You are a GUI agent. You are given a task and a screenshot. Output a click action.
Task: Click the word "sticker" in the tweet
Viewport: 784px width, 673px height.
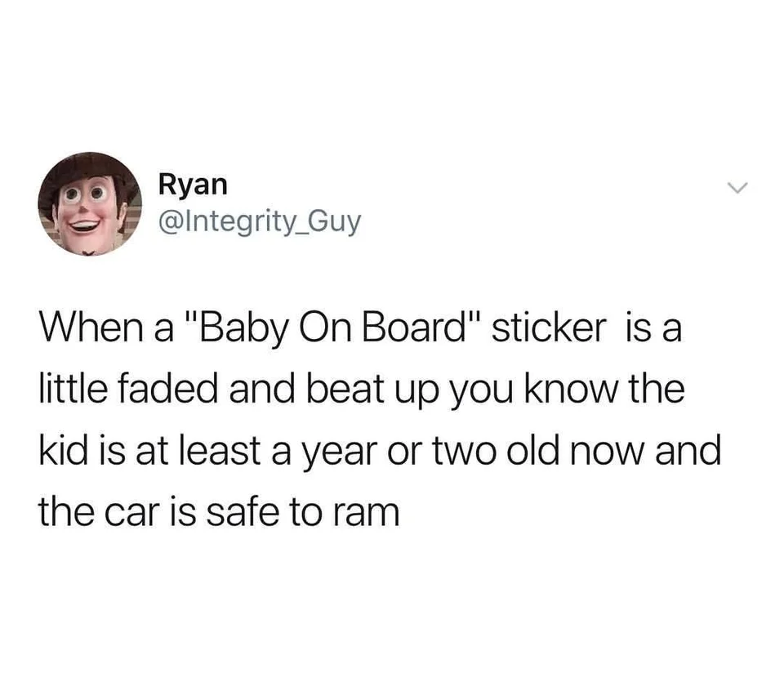(x=549, y=328)
